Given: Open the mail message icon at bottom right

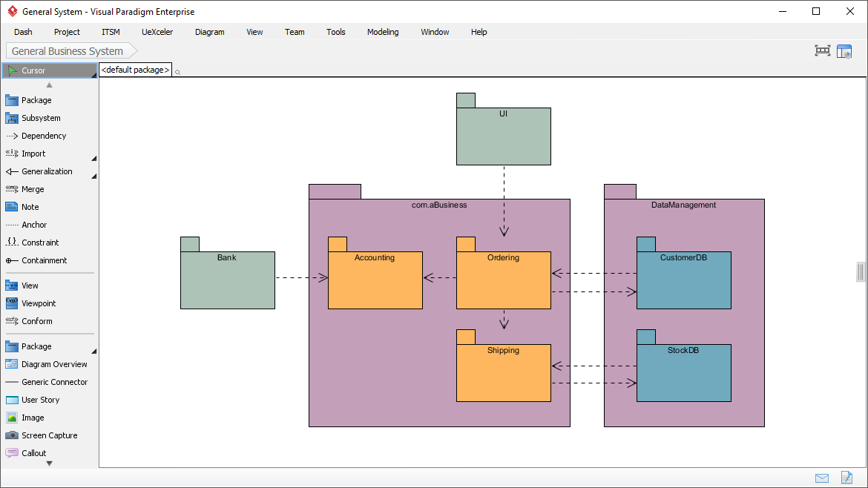Looking at the screenshot, I should [822, 478].
